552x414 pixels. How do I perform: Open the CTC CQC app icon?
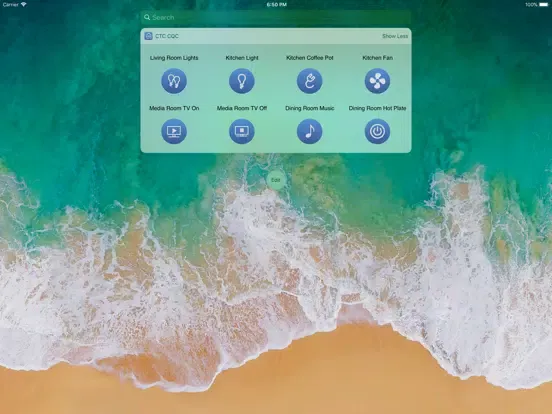[149, 36]
